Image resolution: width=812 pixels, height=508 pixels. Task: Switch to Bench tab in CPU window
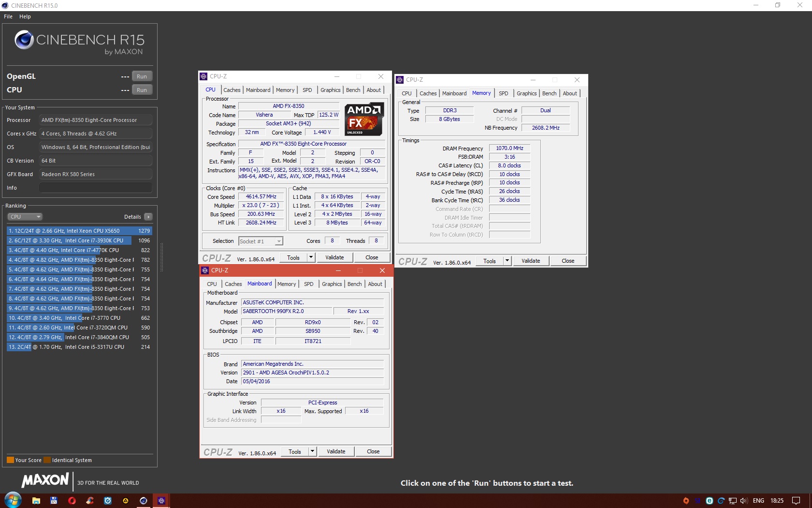point(353,90)
